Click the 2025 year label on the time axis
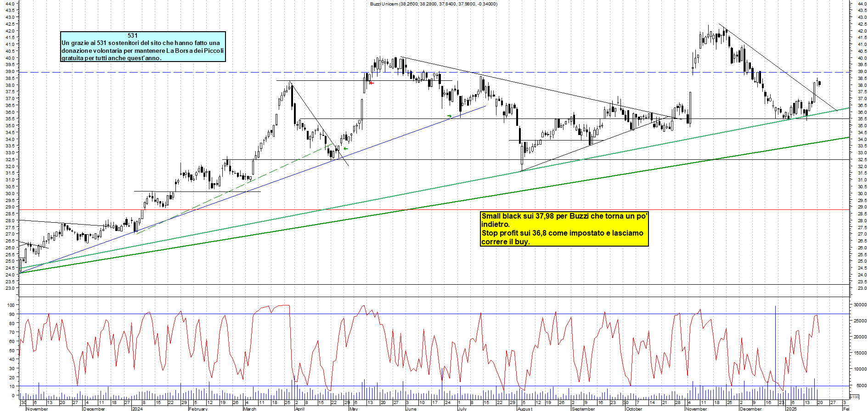Image resolution: width=868 pixels, height=411 pixels. [792, 409]
